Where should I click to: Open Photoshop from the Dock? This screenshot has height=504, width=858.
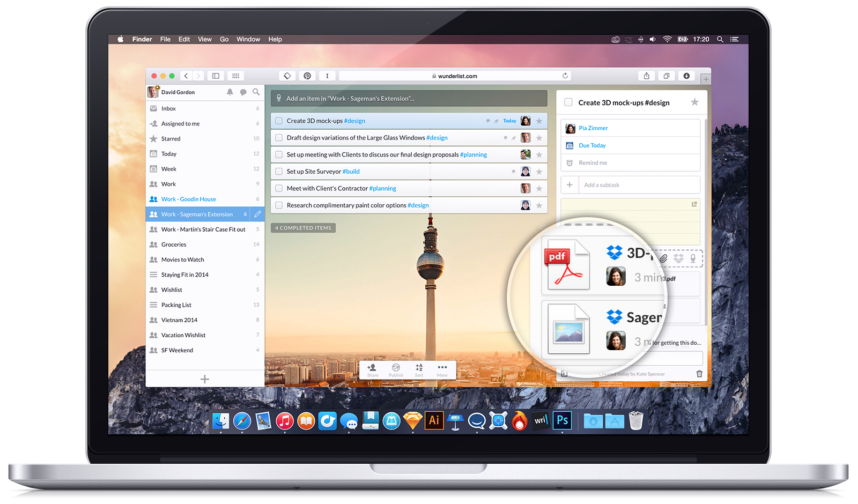click(562, 420)
